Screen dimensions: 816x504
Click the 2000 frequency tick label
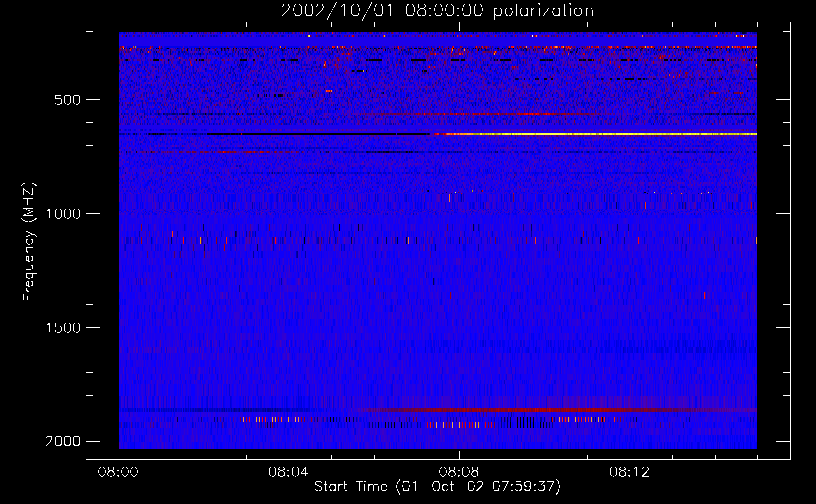click(63, 442)
